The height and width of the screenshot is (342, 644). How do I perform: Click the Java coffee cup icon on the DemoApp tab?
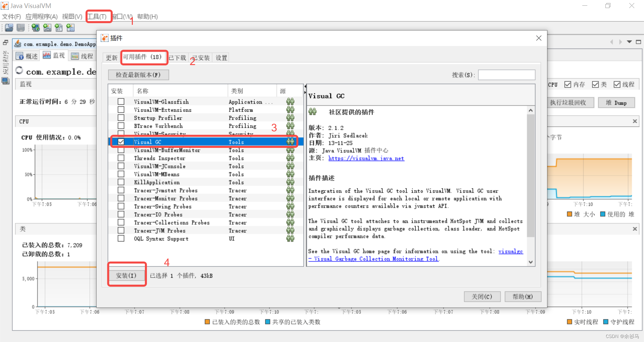[18, 44]
